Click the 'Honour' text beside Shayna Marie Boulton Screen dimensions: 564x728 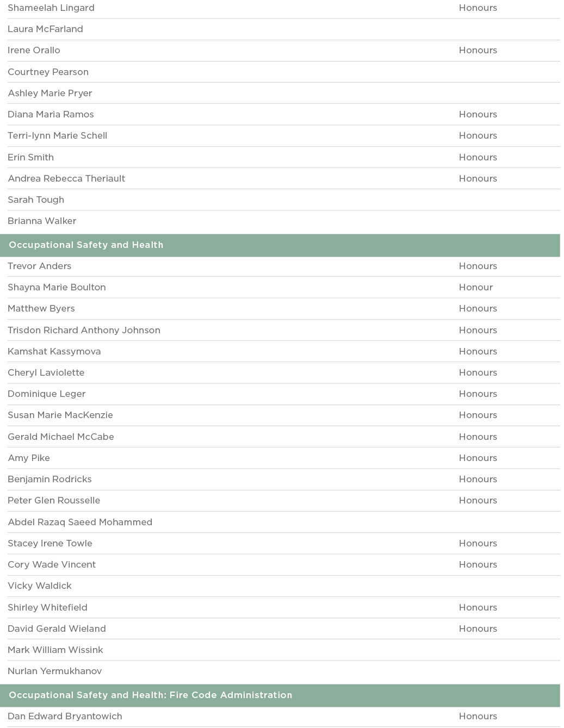click(x=475, y=288)
